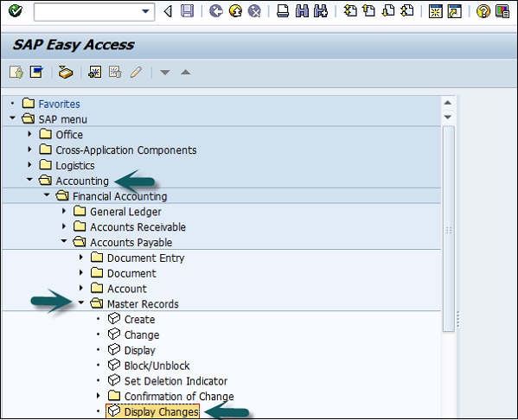
Task: Expand the Accounts Receivable folder
Action: tap(64, 226)
